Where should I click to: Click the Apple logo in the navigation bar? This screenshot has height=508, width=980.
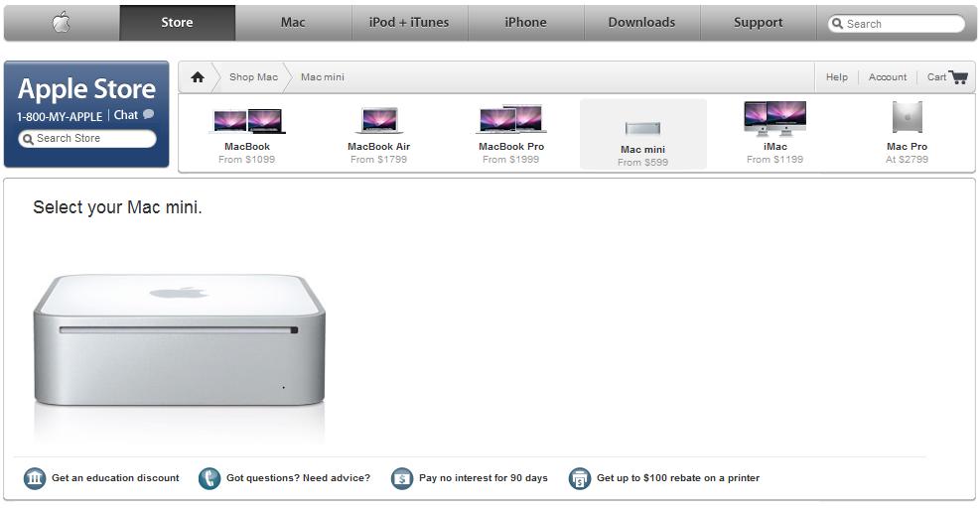(61, 23)
